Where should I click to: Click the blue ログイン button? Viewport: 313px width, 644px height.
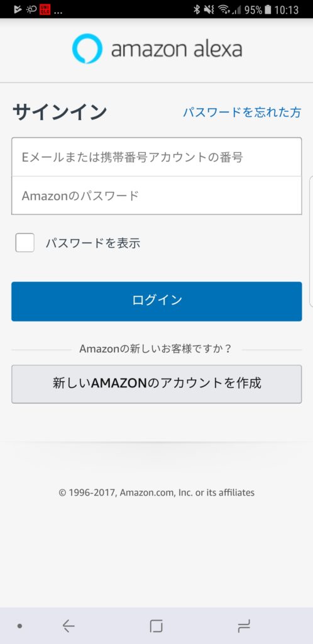[x=156, y=301]
